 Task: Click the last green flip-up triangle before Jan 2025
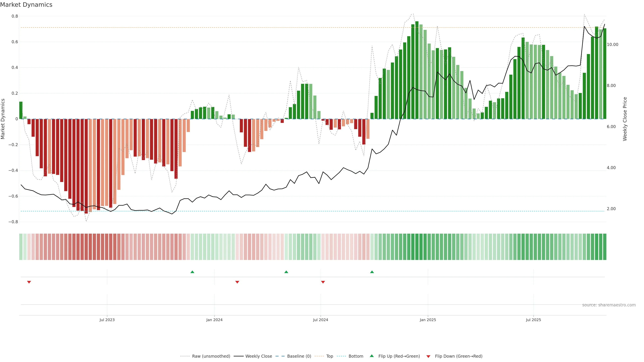372,272
